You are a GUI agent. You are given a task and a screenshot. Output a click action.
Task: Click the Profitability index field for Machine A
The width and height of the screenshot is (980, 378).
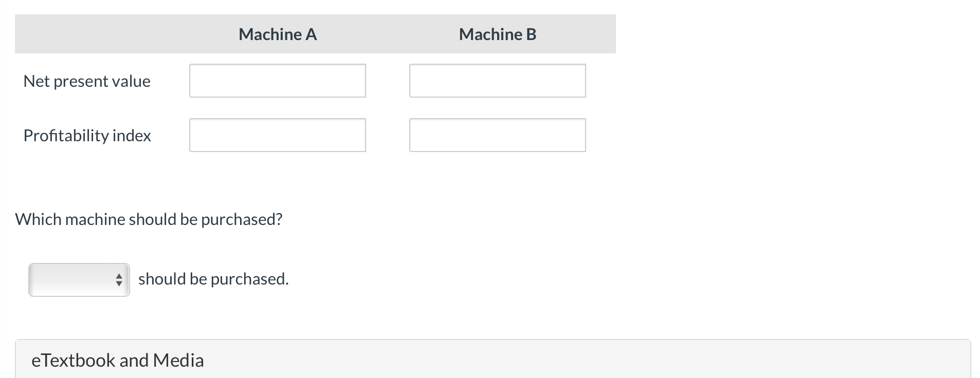click(277, 135)
